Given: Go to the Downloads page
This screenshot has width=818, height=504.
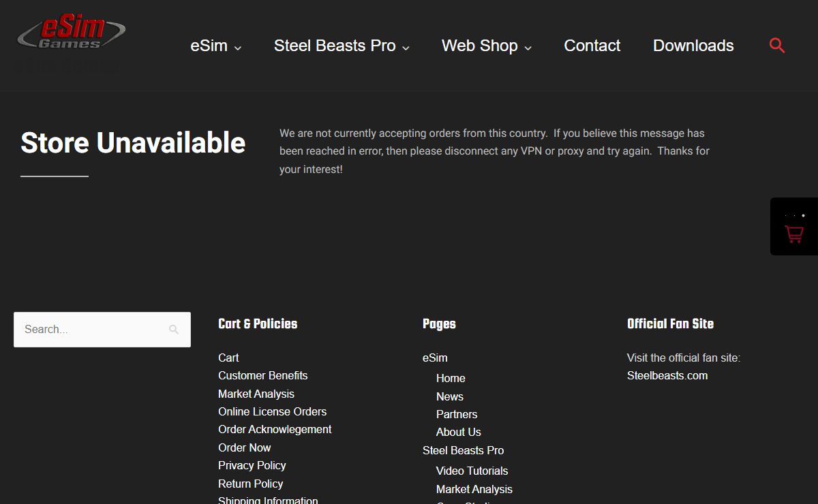Looking at the screenshot, I should point(693,46).
